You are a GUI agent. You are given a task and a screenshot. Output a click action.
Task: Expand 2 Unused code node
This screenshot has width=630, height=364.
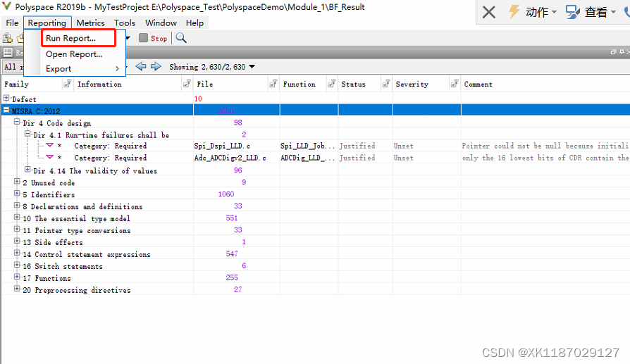(17, 182)
